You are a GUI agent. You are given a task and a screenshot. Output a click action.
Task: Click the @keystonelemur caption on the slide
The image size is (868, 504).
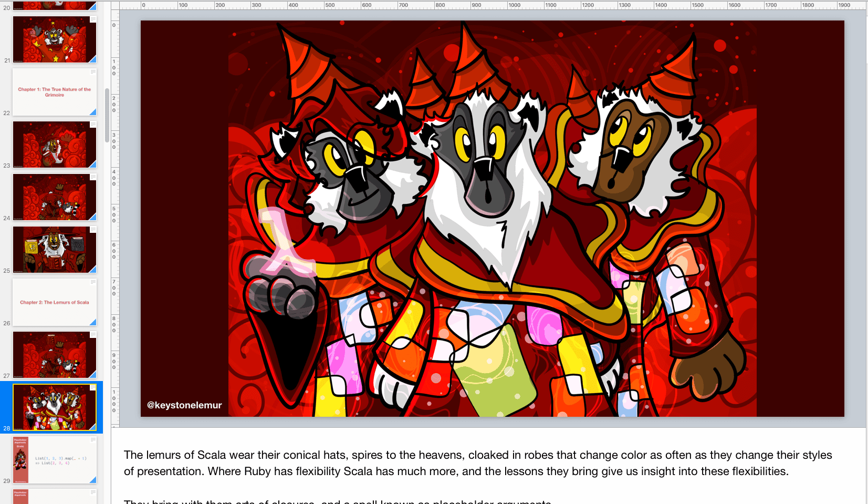(x=184, y=405)
